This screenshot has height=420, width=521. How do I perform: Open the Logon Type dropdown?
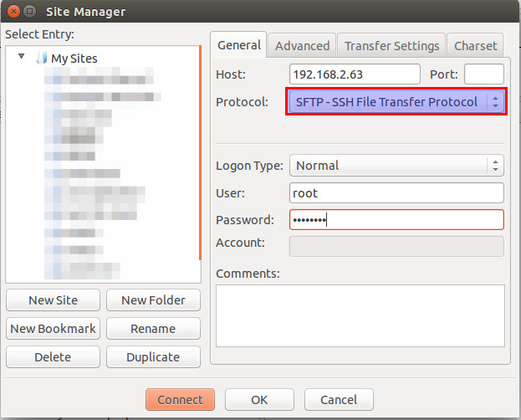click(396, 166)
